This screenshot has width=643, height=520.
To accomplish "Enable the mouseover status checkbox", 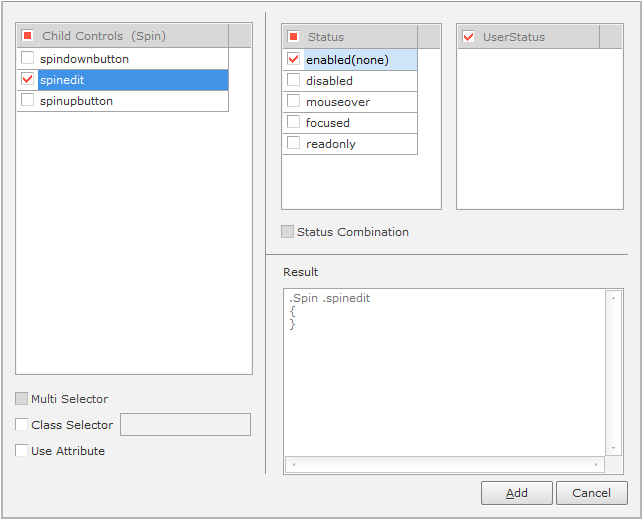I will pyautogui.click(x=294, y=101).
